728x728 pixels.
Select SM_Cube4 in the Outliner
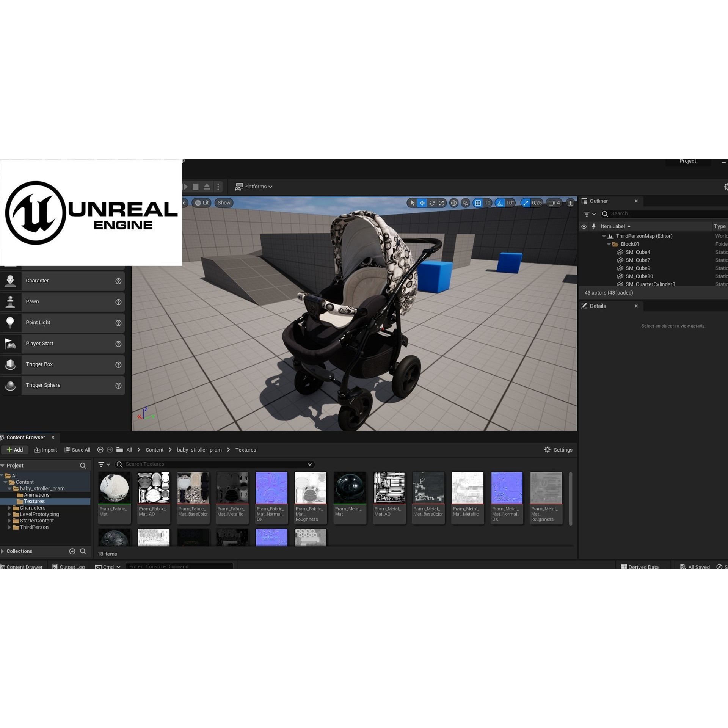[638, 252]
